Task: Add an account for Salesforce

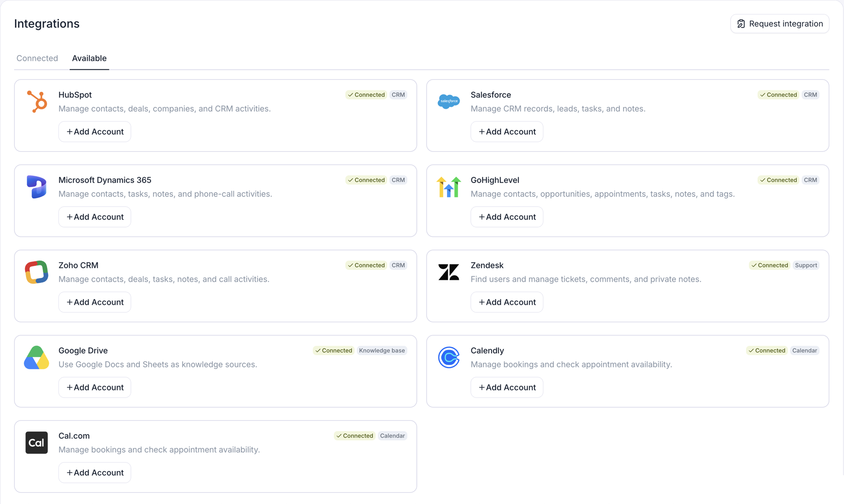Action: point(507,131)
